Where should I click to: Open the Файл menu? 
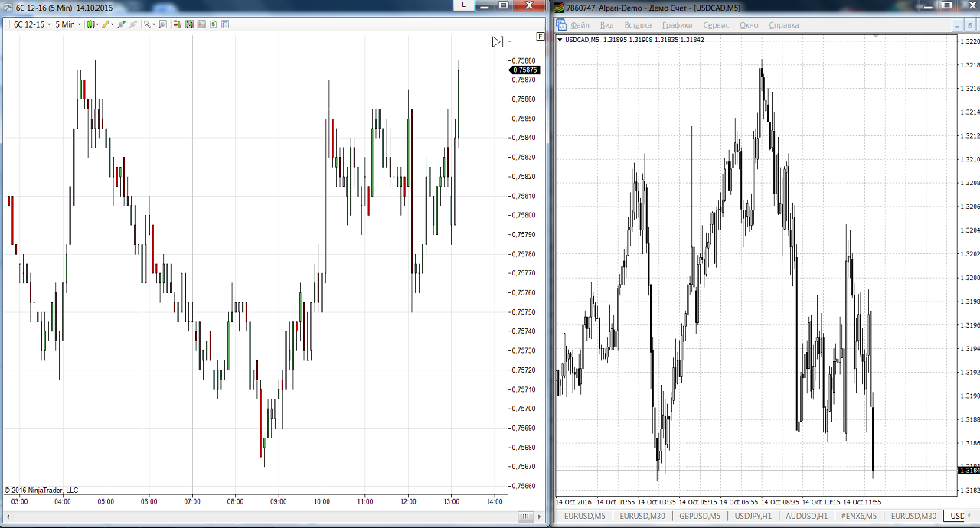click(x=580, y=25)
